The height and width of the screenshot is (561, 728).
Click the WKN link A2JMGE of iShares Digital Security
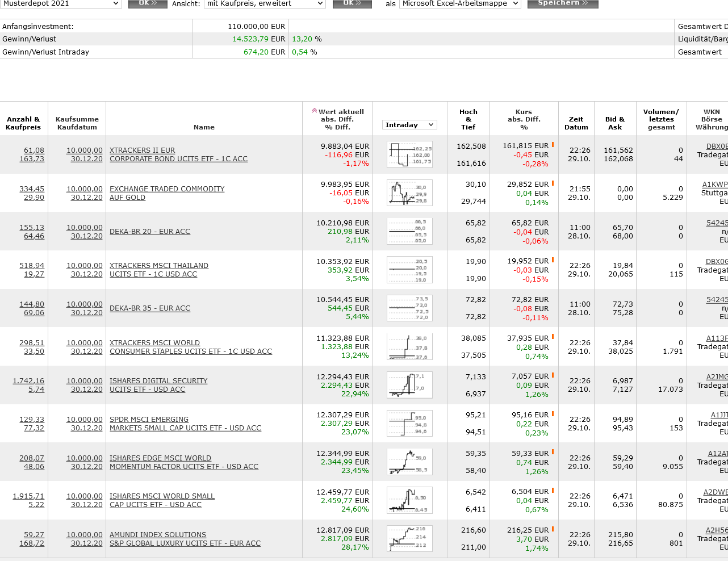(717, 377)
